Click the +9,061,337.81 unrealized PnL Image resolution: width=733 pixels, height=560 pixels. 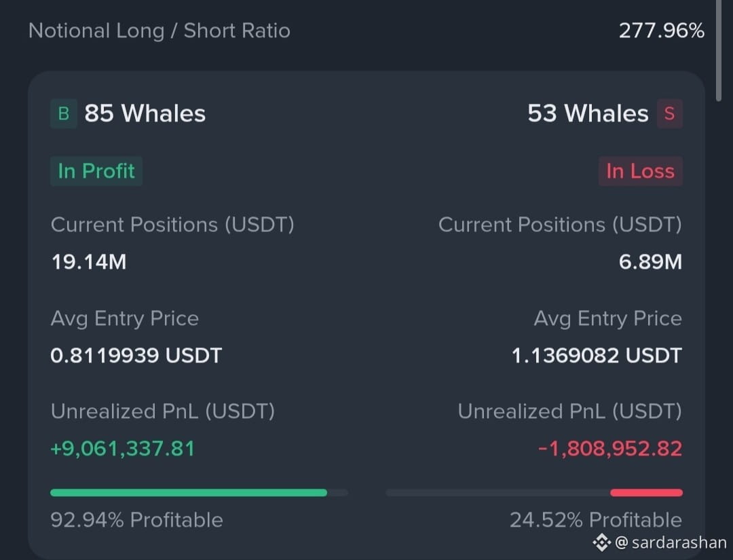coord(122,449)
